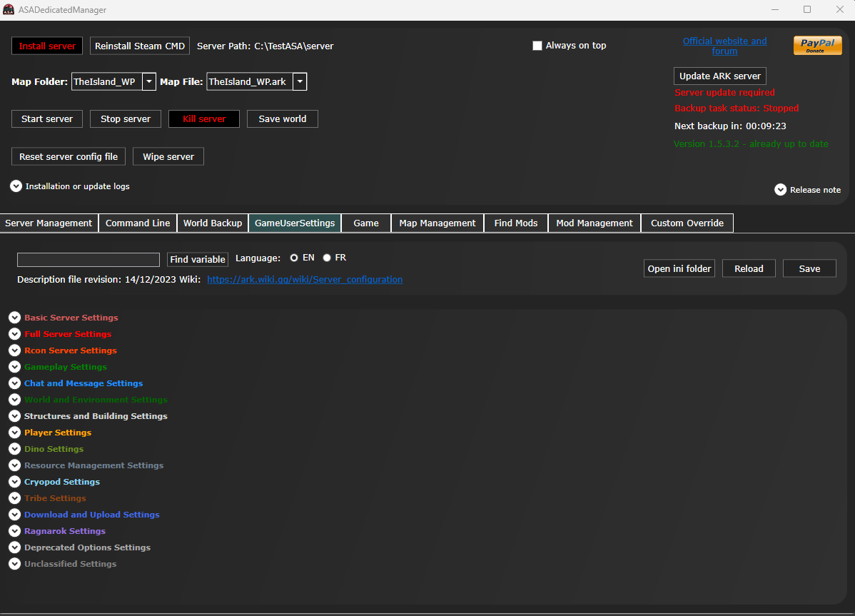Select the EN language radio button
Image resolution: width=855 pixels, height=616 pixels.
[294, 258]
